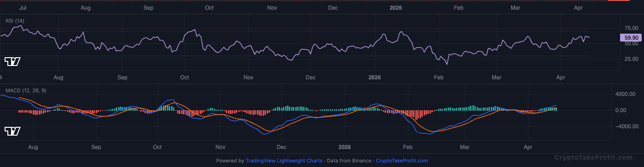Image resolution: width=644 pixels, height=167 pixels.
Task: Click 2026 on the MACD time axis
Action: (x=344, y=147)
